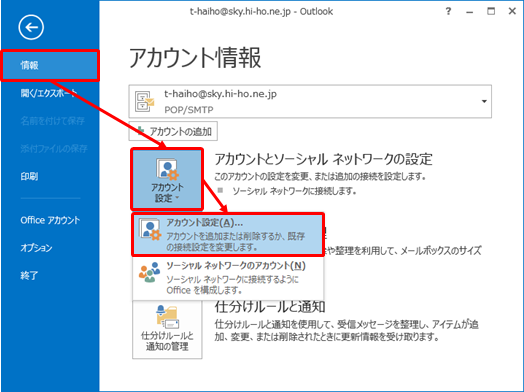Click the account gear icon in menu

click(150, 229)
